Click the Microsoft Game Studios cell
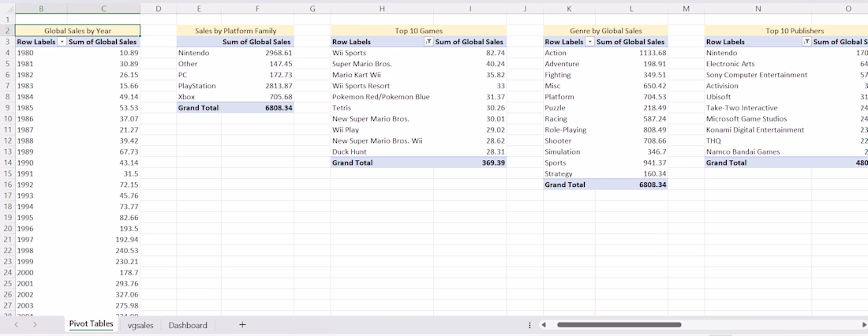Image resolution: width=868 pixels, height=336 pixels. 758,118
